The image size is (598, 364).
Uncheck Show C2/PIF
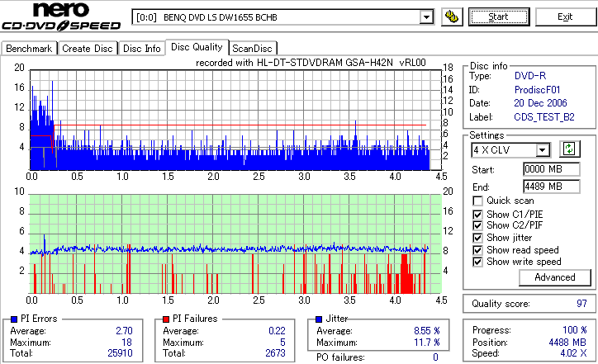point(477,225)
